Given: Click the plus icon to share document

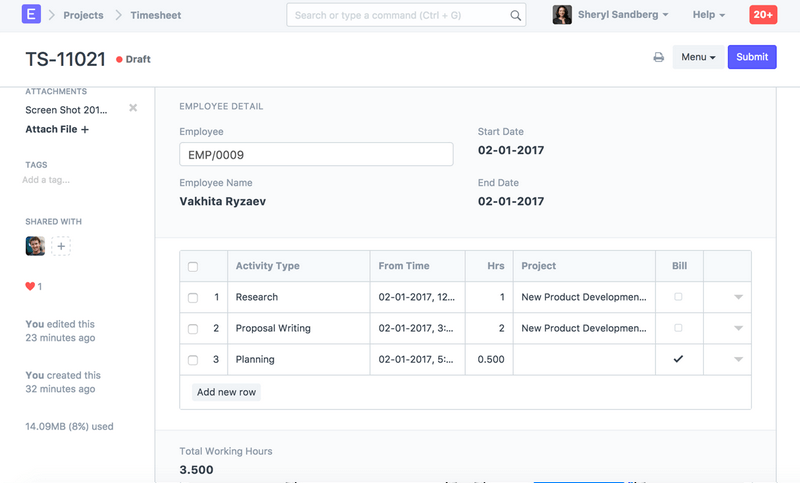Looking at the screenshot, I should click(61, 246).
